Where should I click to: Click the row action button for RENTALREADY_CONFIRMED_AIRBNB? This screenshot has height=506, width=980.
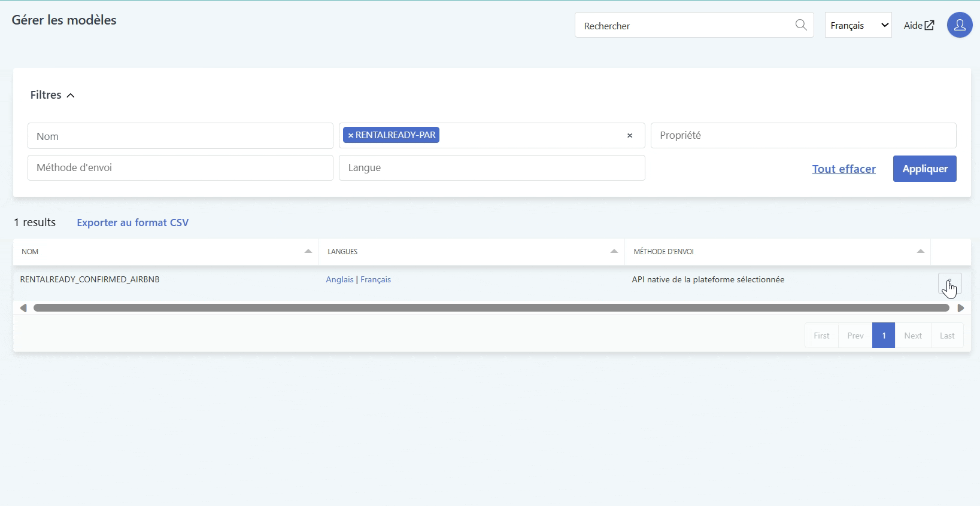(949, 284)
